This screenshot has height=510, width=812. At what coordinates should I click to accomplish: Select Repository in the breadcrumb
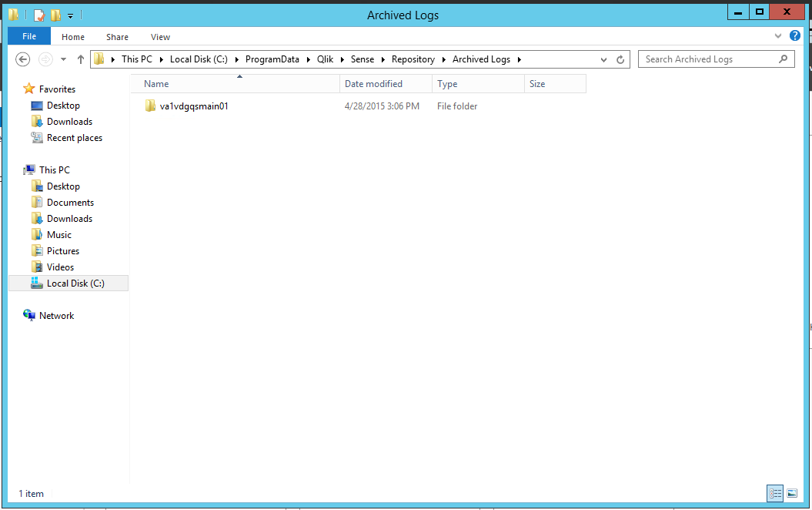[413, 59]
